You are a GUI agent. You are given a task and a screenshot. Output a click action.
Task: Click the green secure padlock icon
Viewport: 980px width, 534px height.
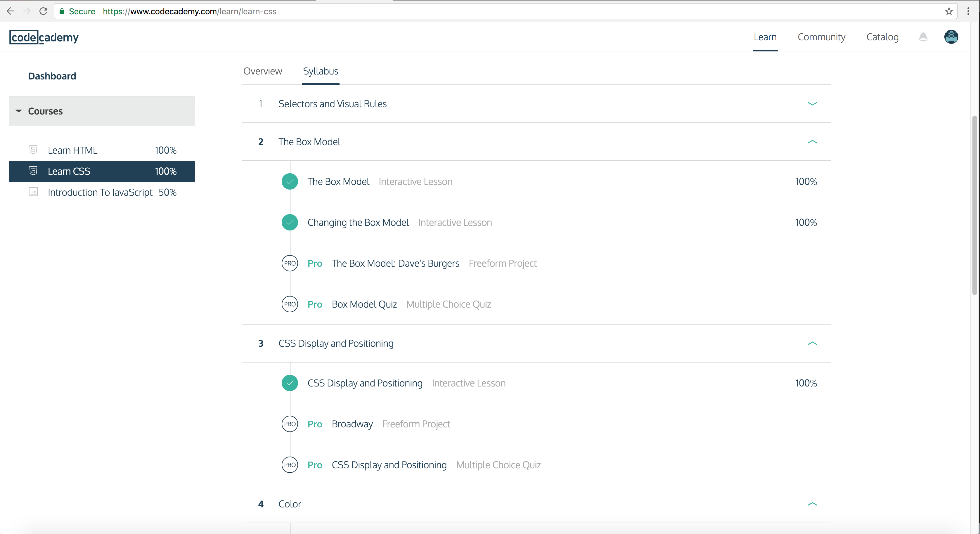coord(62,11)
